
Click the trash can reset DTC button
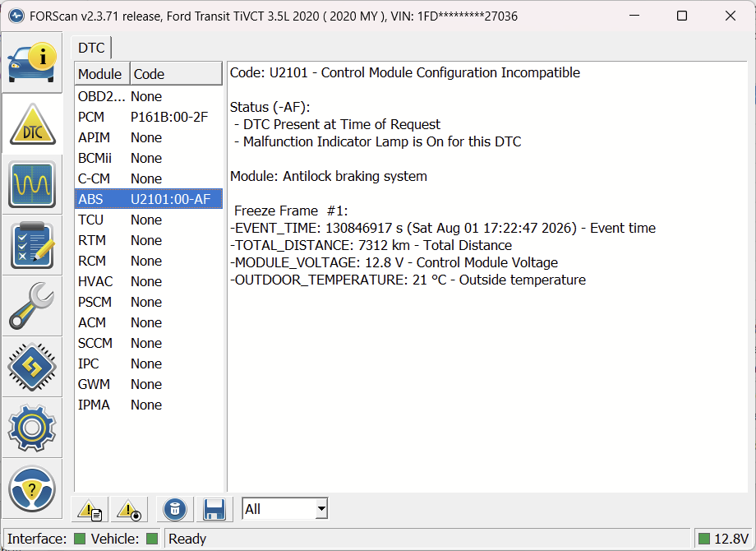[x=174, y=510]
